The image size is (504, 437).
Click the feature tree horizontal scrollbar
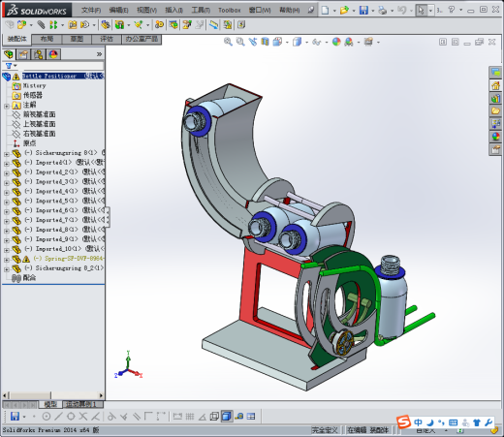click(53, 395)
